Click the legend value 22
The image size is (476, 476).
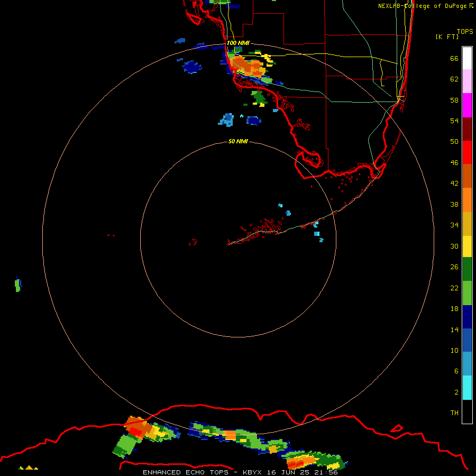[454, 288]
